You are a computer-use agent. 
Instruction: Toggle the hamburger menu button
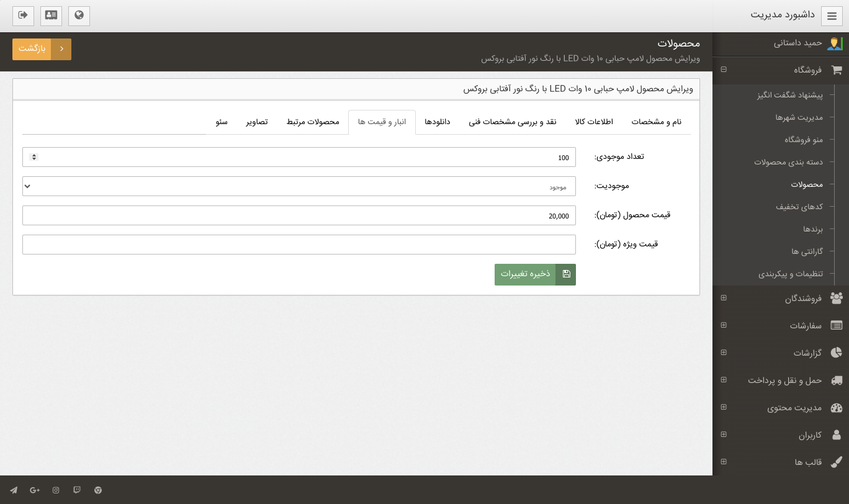832,16
